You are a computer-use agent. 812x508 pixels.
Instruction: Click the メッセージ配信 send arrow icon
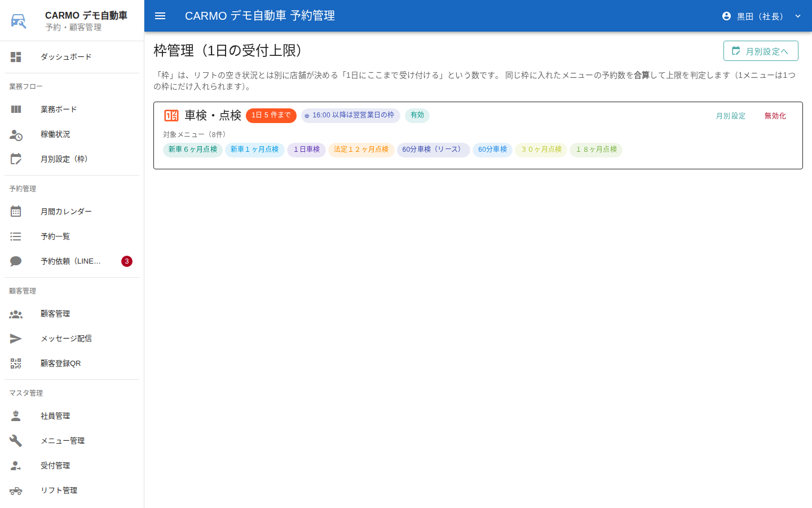point(16,339)
